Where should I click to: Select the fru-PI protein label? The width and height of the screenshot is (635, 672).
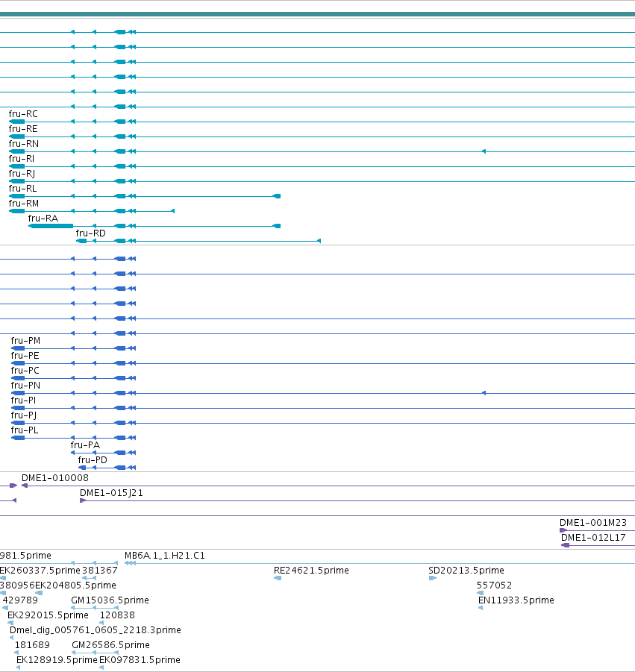pyautogui.click(x=23, y=401)
